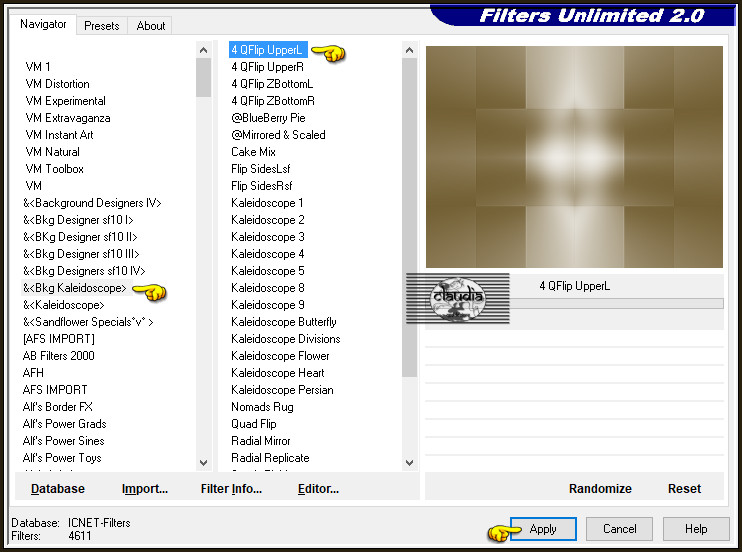The height and width of the screenshot is (552, 742).
Task: Select Kaleidoscope 8 filter
Action: 268,288
